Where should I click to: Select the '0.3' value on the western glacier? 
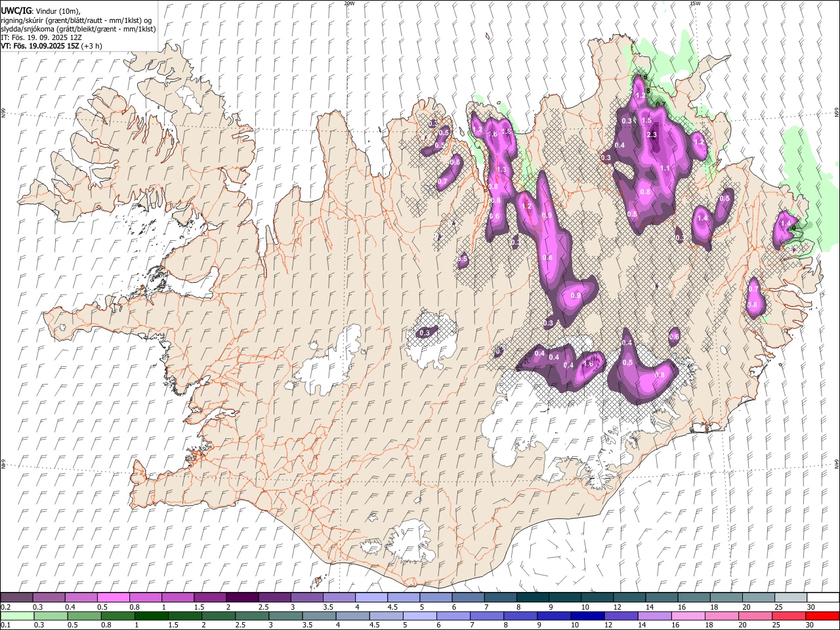(x=424, y=333)
